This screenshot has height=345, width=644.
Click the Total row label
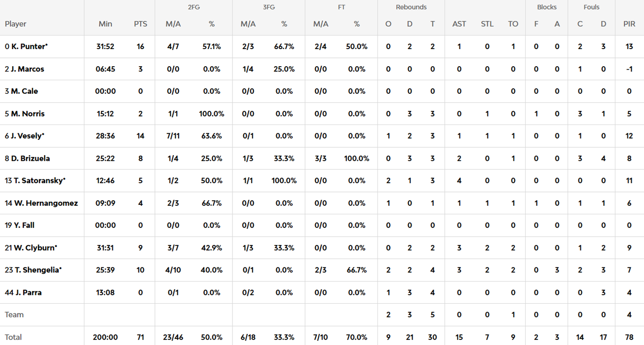[x=13, y=337]
